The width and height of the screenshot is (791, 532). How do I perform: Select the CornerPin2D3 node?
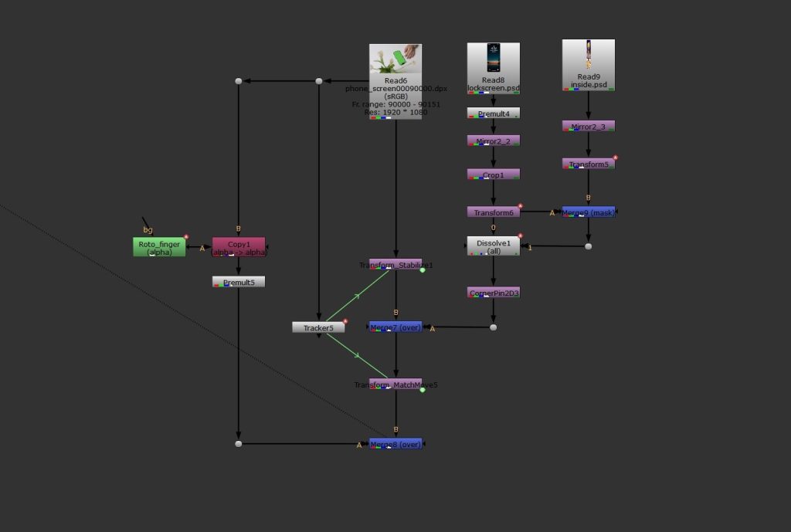(494, 293)
